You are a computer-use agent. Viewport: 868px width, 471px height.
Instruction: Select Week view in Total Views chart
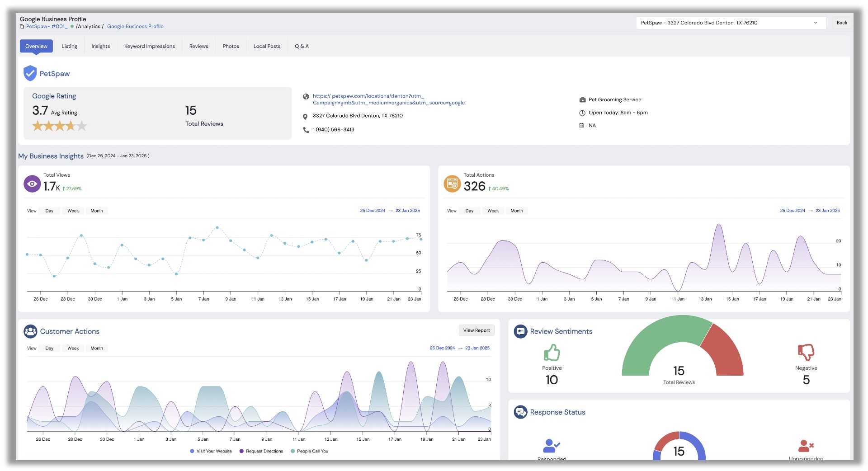click(x=73, y=211)
